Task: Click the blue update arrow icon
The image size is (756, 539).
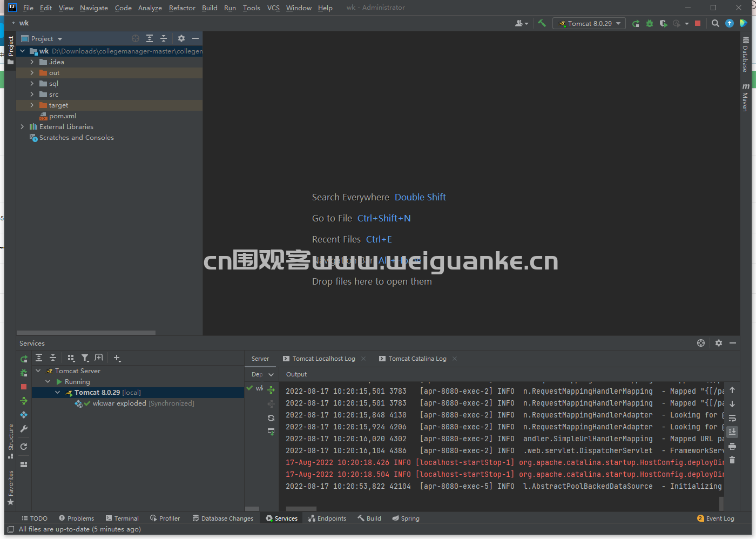Action: tap(730, 23)
